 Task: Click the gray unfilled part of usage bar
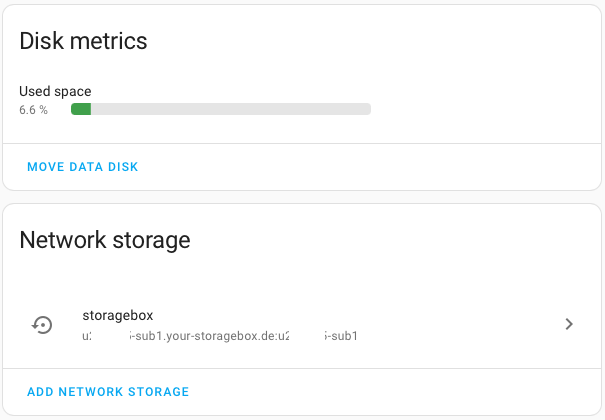click(x=230, y=109)
